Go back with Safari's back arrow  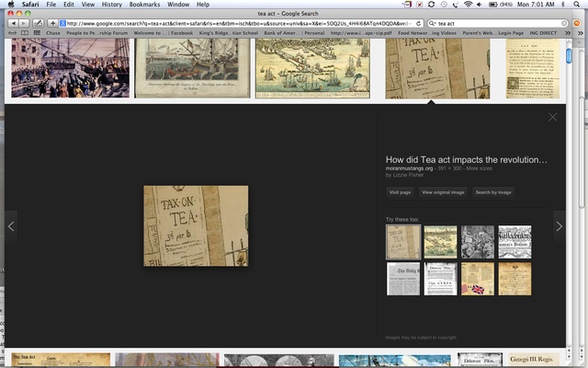[x=13, y=23]
